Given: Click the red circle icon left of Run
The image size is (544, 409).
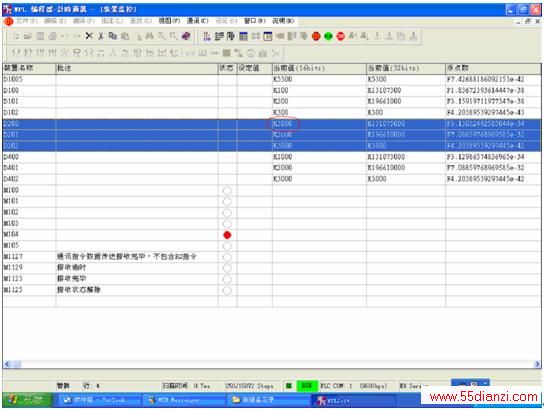Looking at the screenshot, I should point(316,36).
